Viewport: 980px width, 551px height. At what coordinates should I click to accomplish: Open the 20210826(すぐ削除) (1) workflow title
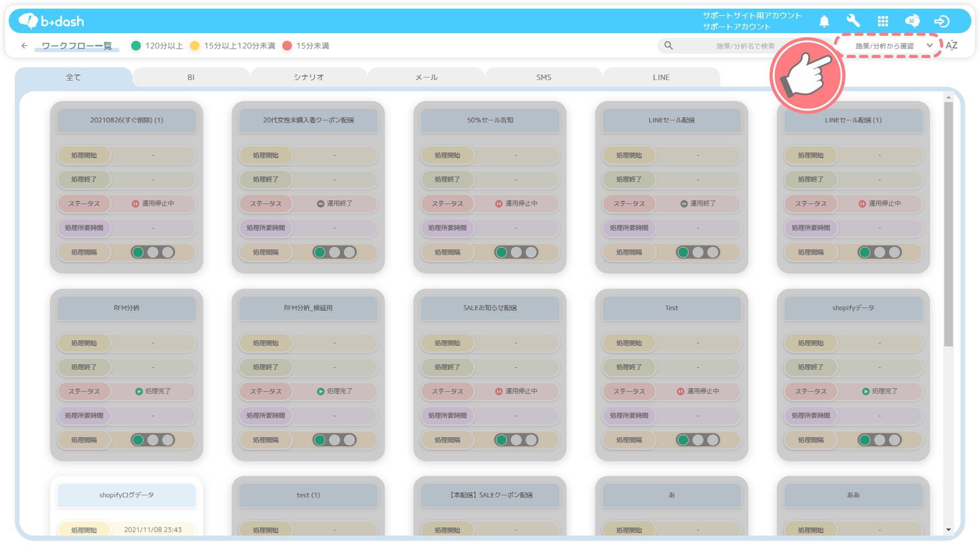(x=127, y=120)
